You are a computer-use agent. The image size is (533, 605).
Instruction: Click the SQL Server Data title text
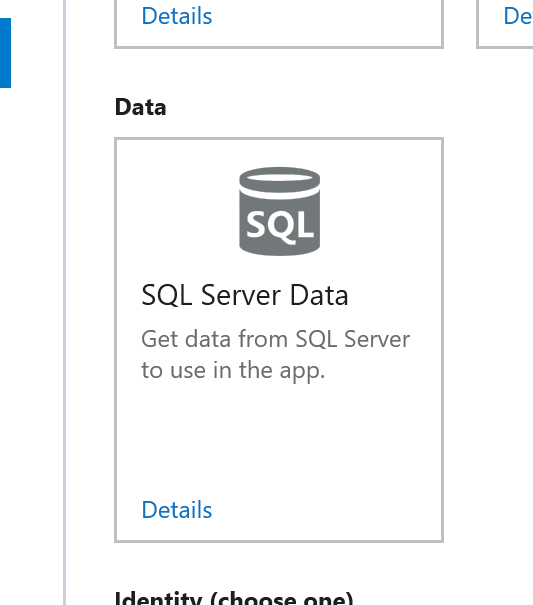click(245, 295)
